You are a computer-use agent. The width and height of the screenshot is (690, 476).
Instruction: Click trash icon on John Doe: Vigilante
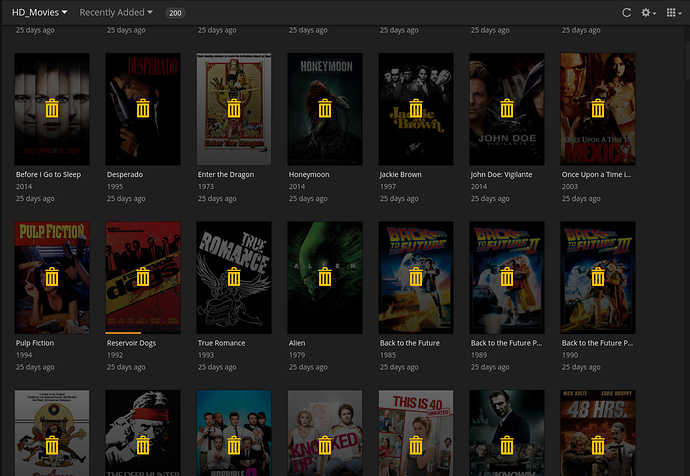tap(507, 108)
